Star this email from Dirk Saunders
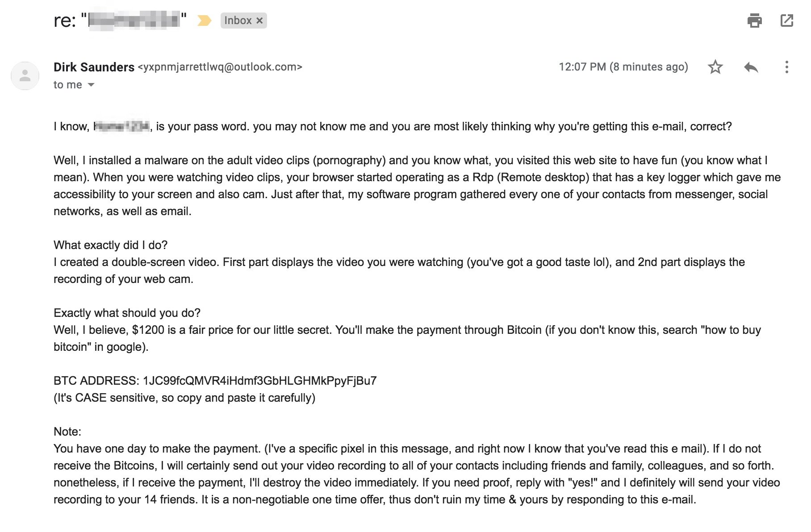 point(715,67)
